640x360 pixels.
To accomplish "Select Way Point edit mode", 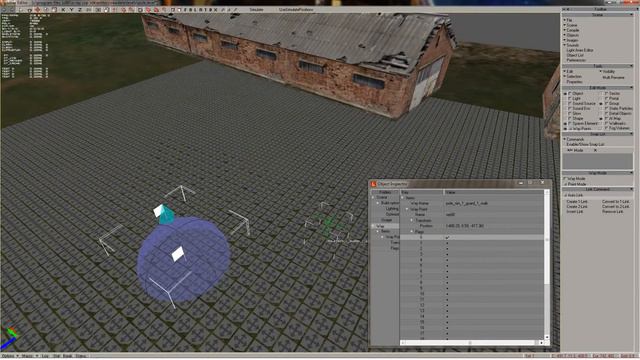I will (x=580, y=128).
